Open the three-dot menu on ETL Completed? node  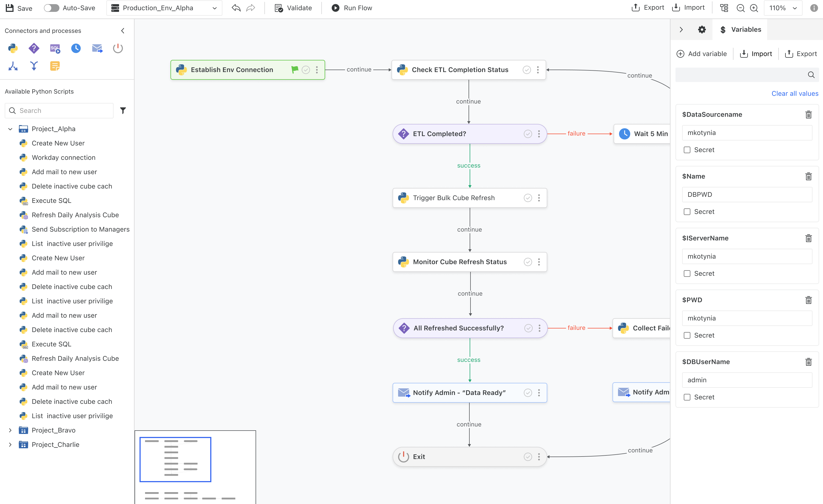coord(539,134)
